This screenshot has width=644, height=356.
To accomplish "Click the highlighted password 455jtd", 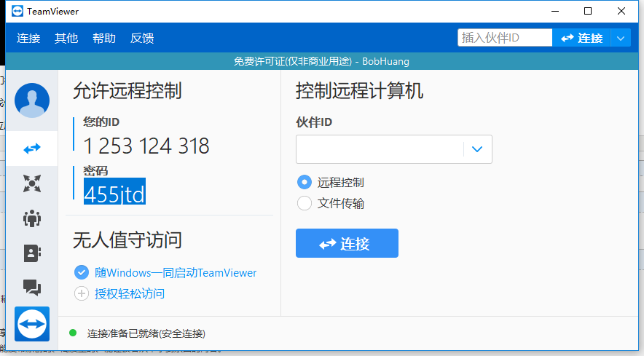I will [x=114, y=191].
